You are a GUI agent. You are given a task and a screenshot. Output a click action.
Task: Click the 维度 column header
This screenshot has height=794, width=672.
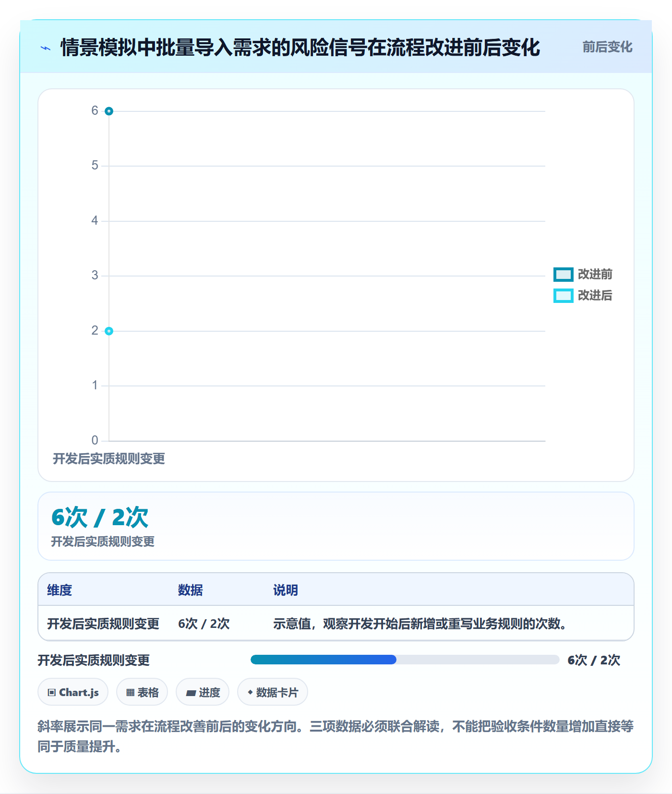[60, 590]
